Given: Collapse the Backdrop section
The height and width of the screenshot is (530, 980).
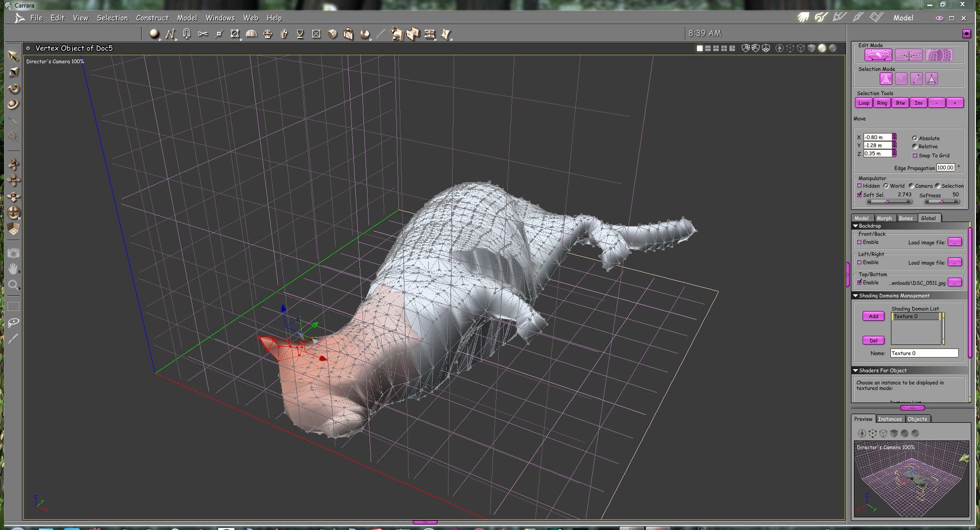Looking at the screenshot, I should pos(855,226).
